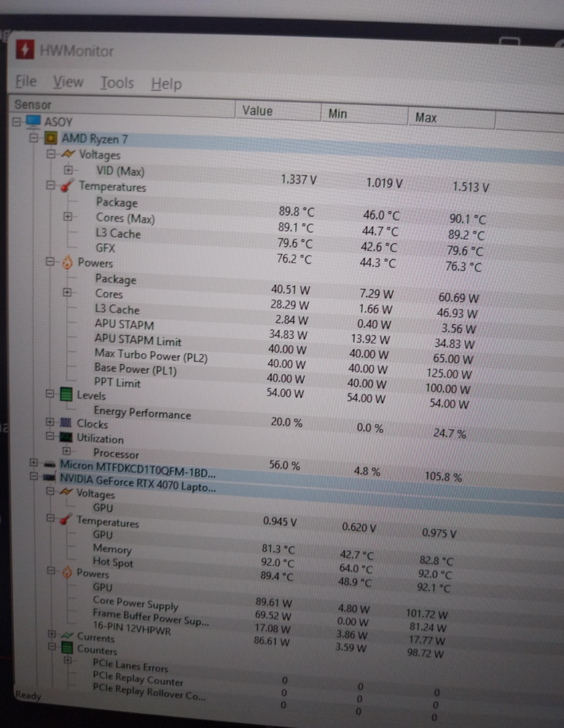Click the Sensor column header

tap(122, 107)
